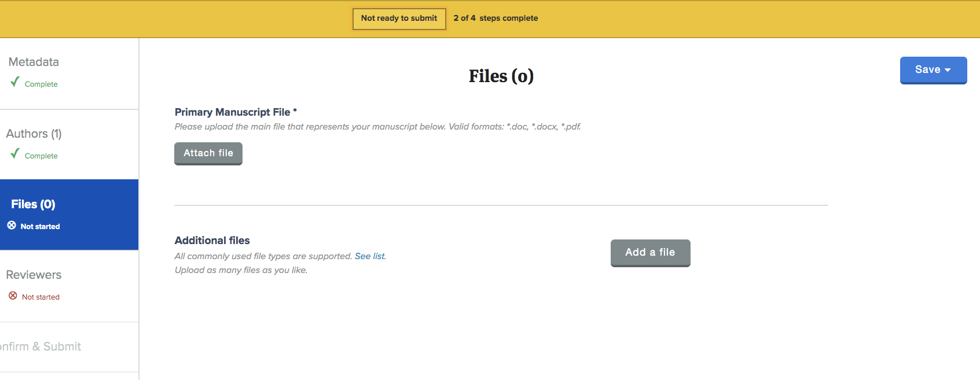Click the green checkmark under Authors (1)
The width and height of the screenshot is (980, 380).
point(15,154)
